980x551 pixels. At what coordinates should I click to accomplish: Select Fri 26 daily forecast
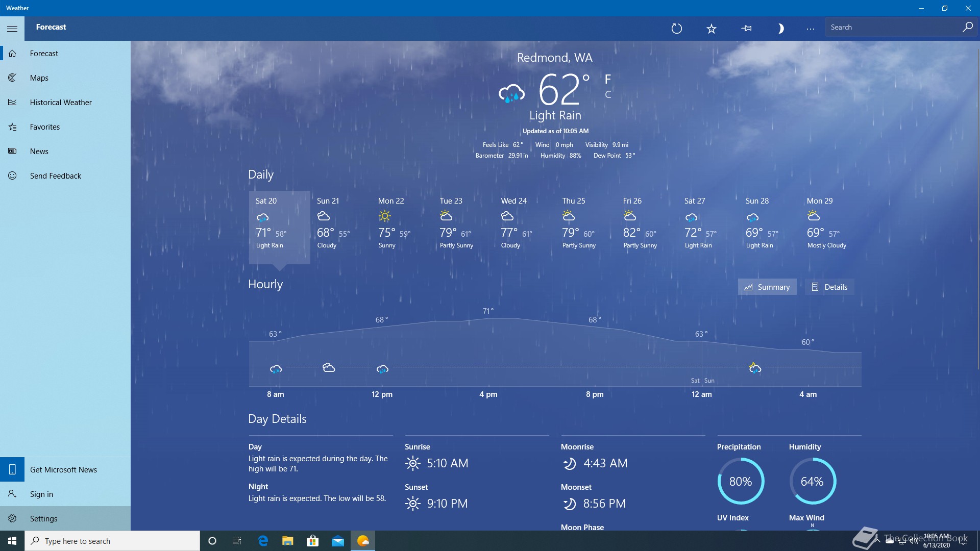647,227
